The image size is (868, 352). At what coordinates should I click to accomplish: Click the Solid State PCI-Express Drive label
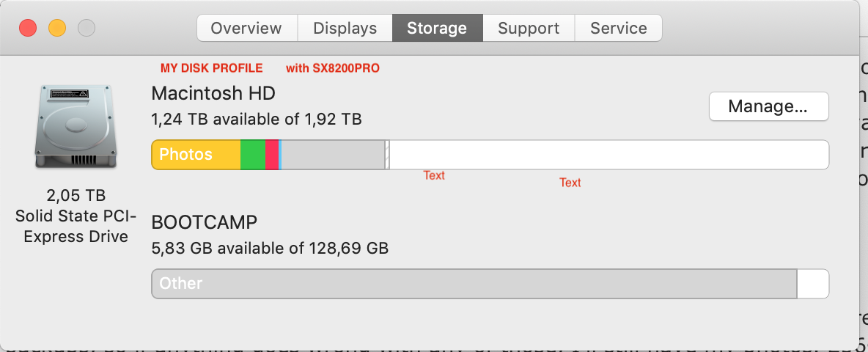76,227
